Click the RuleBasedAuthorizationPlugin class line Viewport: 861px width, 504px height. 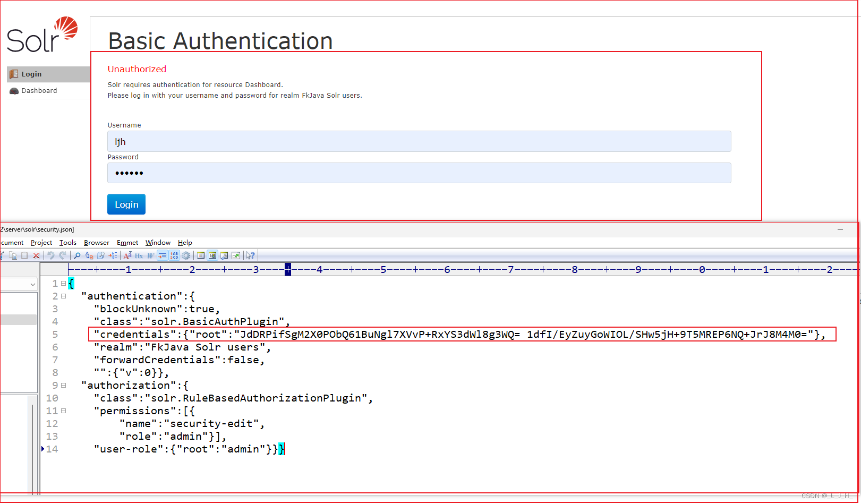[x=233, y=398]
